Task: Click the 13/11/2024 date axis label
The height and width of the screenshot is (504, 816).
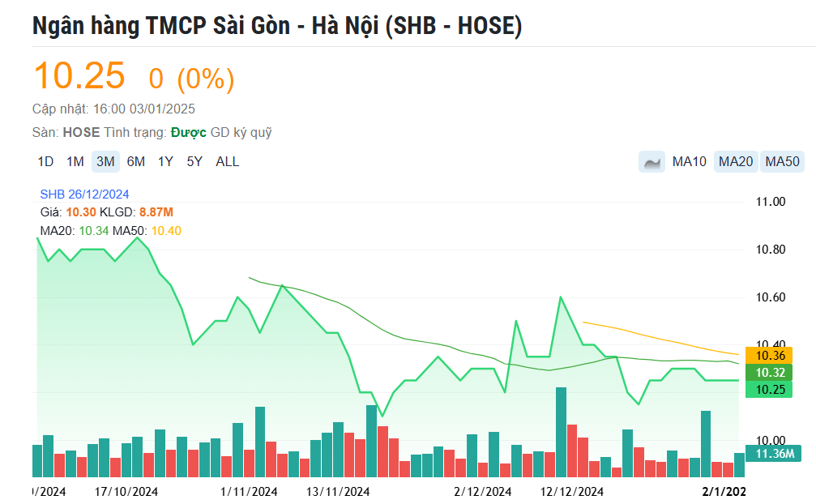Action: (x=338, y=492)
